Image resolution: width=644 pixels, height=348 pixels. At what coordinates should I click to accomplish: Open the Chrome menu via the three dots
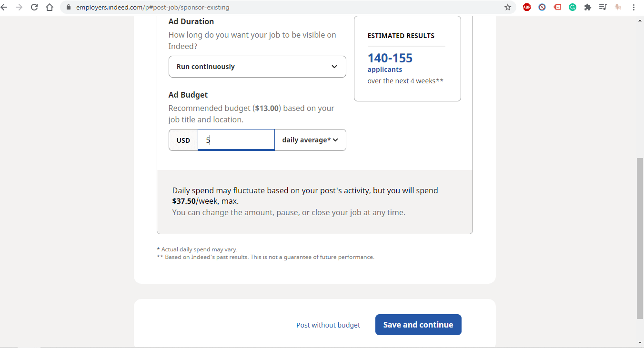(634, 7)
